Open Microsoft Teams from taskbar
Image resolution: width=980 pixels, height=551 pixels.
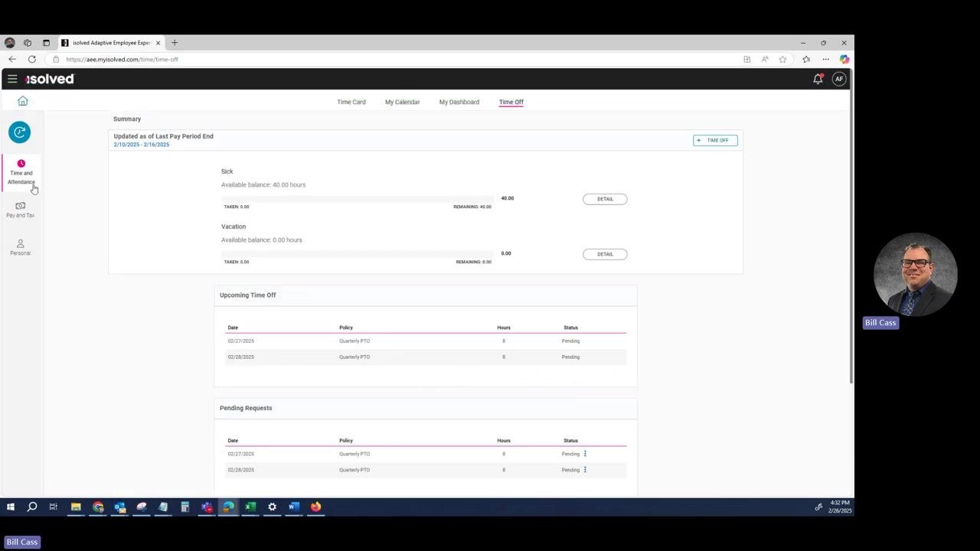[x=207, y=507]
